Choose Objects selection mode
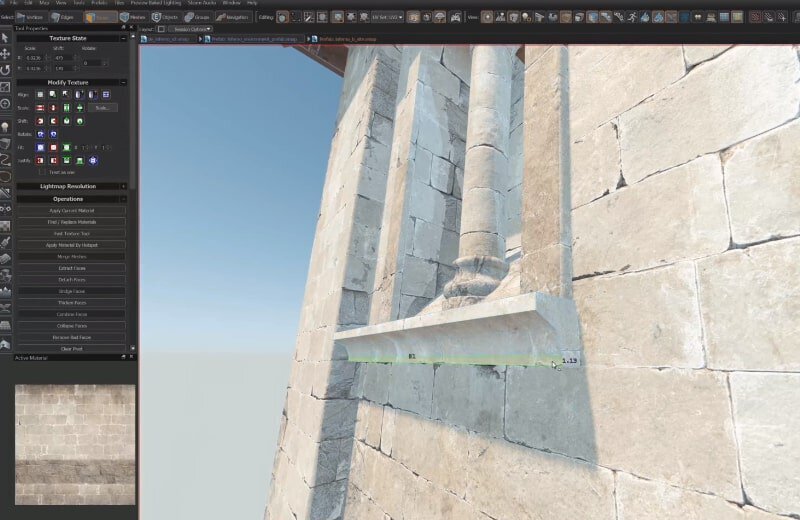Image resolution: width=800 pixels, height=520 pixels. coord(164,17)
